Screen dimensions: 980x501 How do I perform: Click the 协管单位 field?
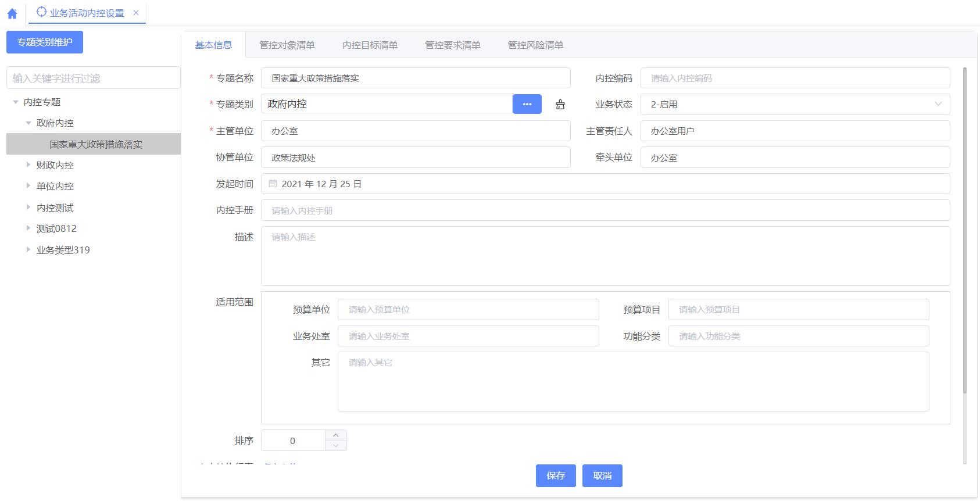416,158
